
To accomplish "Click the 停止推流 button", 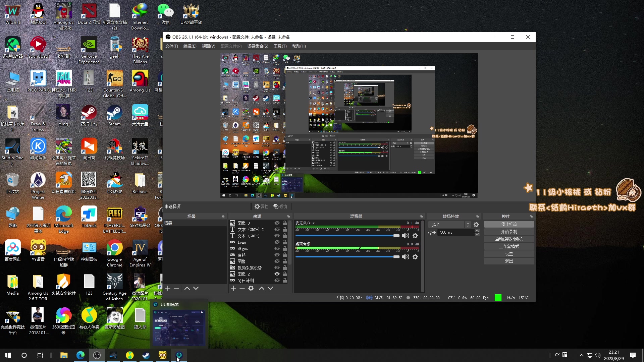I will click(x=509, y=224).
